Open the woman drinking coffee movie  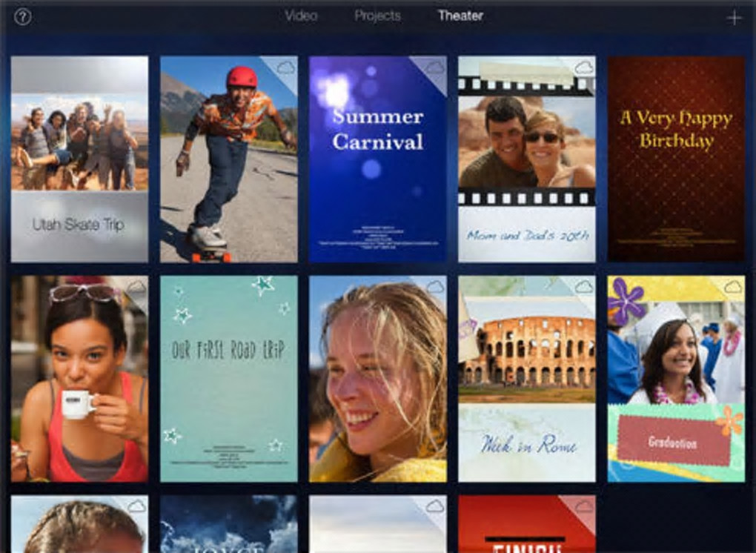79,379
